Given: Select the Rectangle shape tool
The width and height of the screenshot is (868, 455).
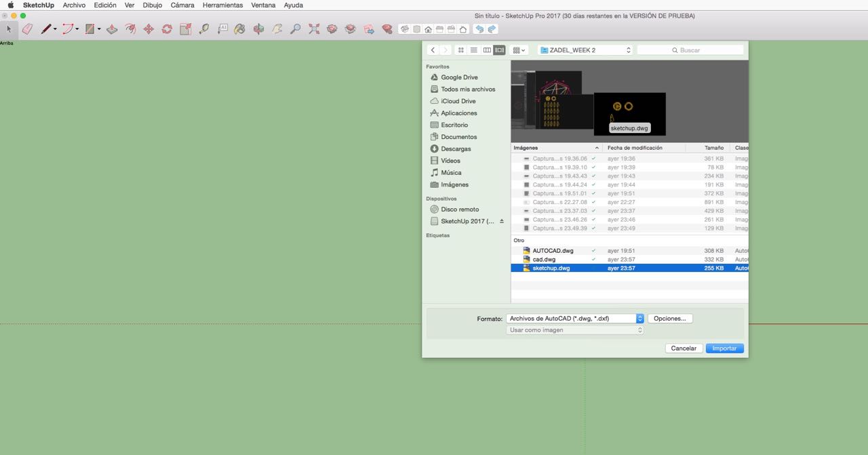Looking at the screenshot, I should coord(89,29).
